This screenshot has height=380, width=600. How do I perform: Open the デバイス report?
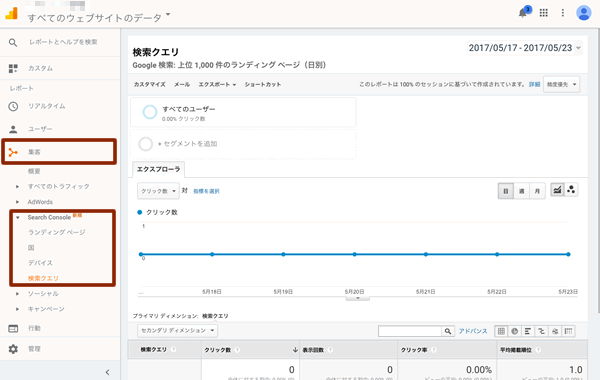tap(40, 263)
